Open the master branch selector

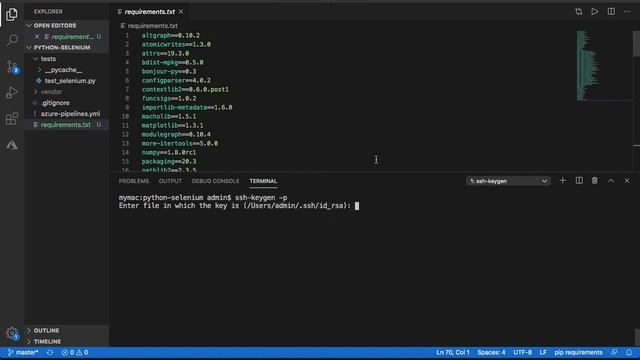click(x=23, y=352)
